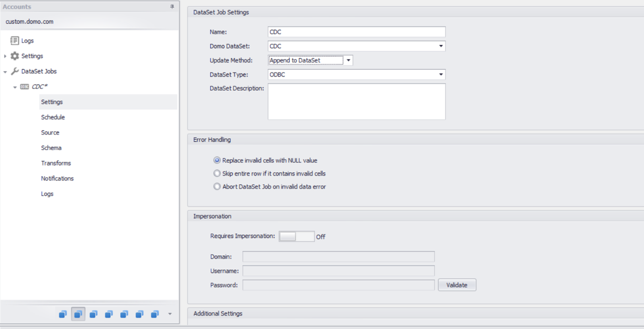Open the Schedule item under CDC

pyautogui.click(x=53, y=117)
